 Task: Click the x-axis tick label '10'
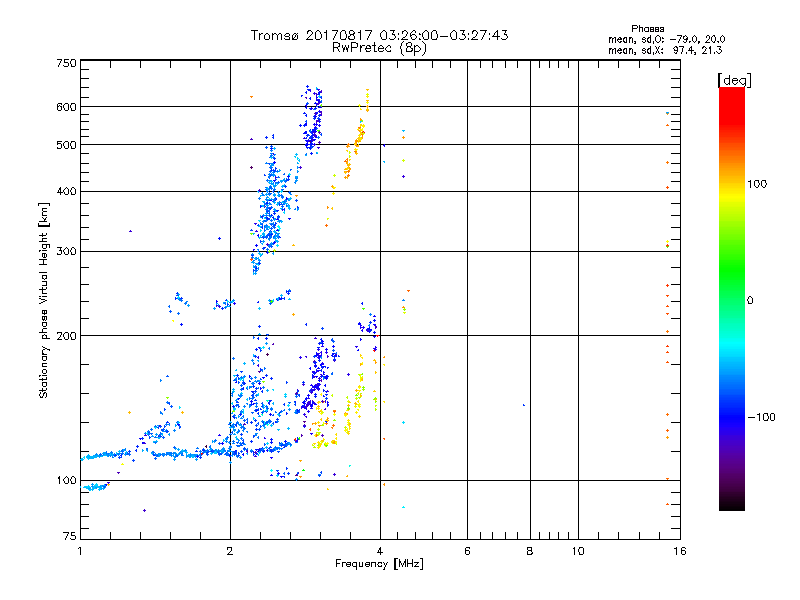[x=578, y=551]
